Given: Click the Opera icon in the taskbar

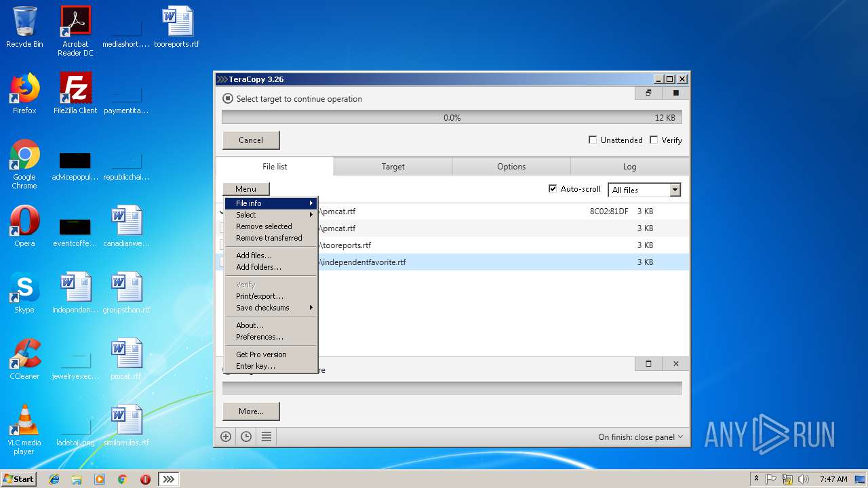Looking at the screenshot, I should tap(145, 479).
